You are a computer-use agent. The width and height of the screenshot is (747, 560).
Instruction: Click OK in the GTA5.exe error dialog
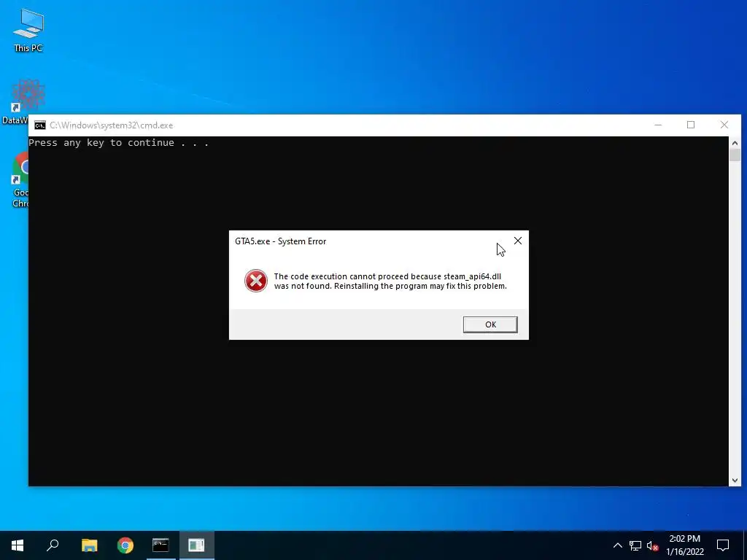(x=490, y=324)
